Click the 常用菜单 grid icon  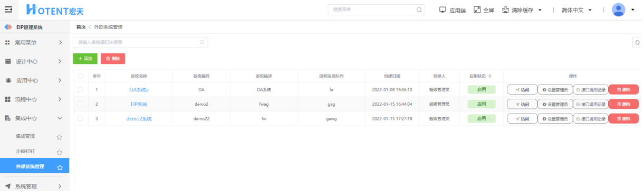8,42
